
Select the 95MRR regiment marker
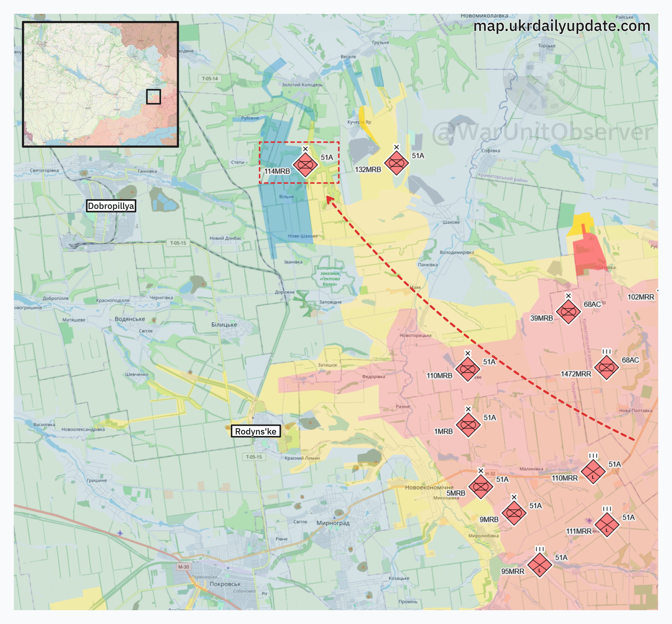pyautogui.click(x=539, y=565)
